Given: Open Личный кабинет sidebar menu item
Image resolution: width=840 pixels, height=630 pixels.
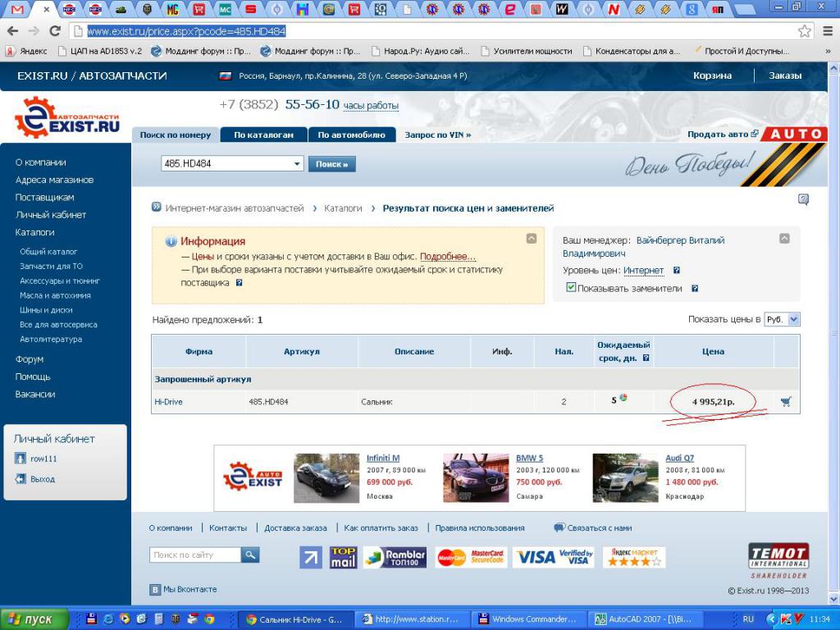Looking at the screenshot, I should pos(50,215).
